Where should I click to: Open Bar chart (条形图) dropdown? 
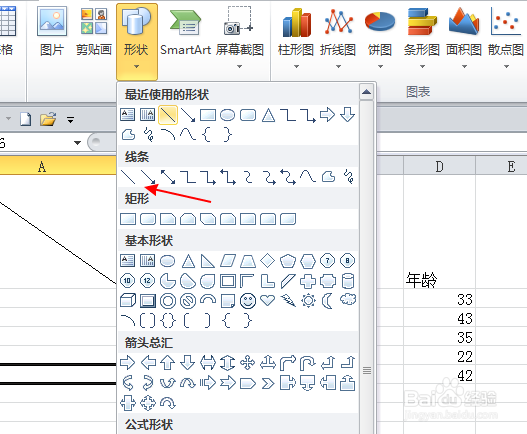click(422, 37)
